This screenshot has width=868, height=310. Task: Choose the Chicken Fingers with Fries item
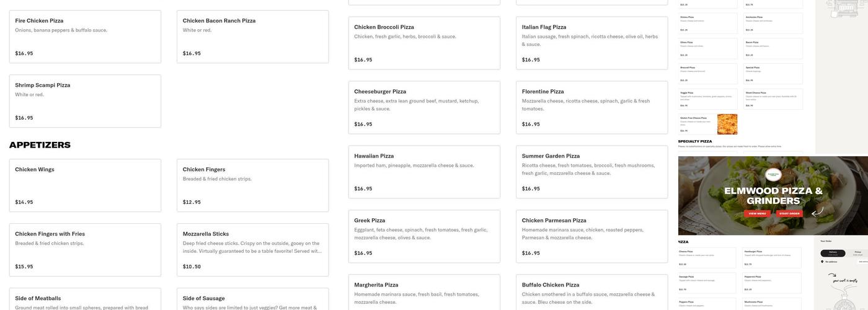tap(85, 250)
